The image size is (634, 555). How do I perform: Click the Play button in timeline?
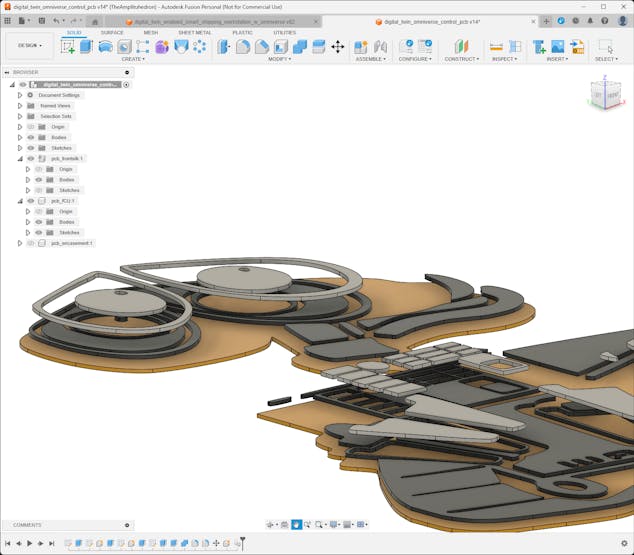[29, 543]
